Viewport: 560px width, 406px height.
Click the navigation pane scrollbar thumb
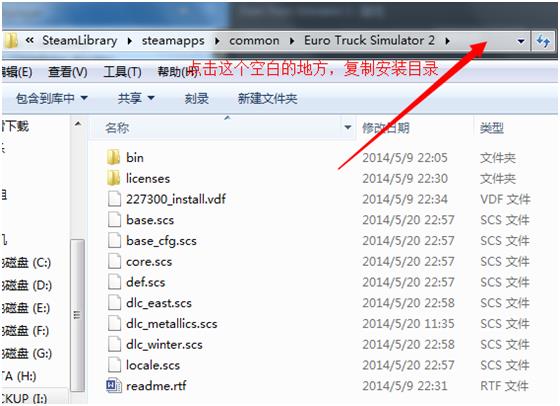pyautogui.click(x=78, y=316)
